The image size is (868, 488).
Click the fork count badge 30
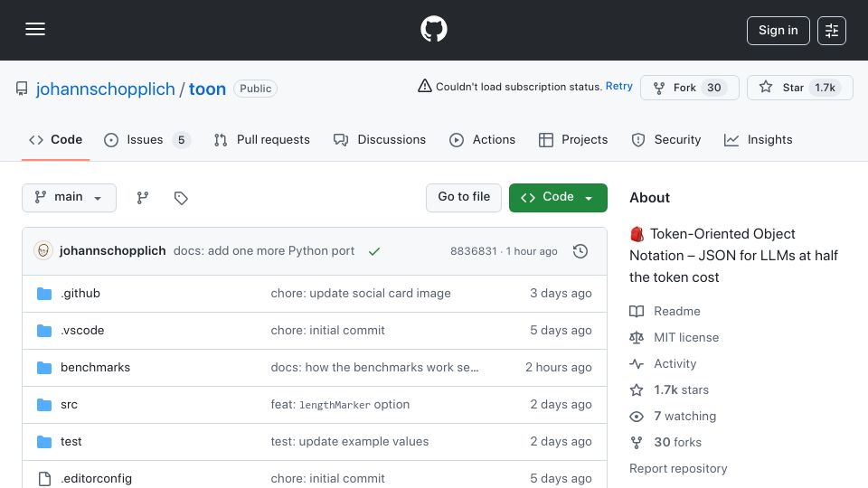point(714,88)
